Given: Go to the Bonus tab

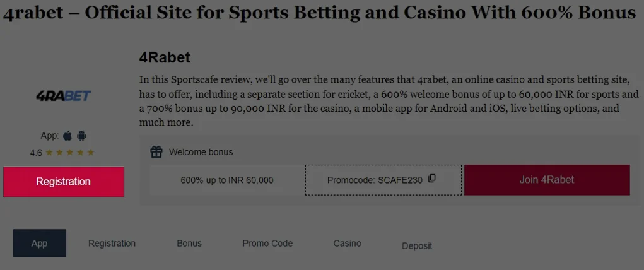Looking at the screenshot, I should (189, 244).
